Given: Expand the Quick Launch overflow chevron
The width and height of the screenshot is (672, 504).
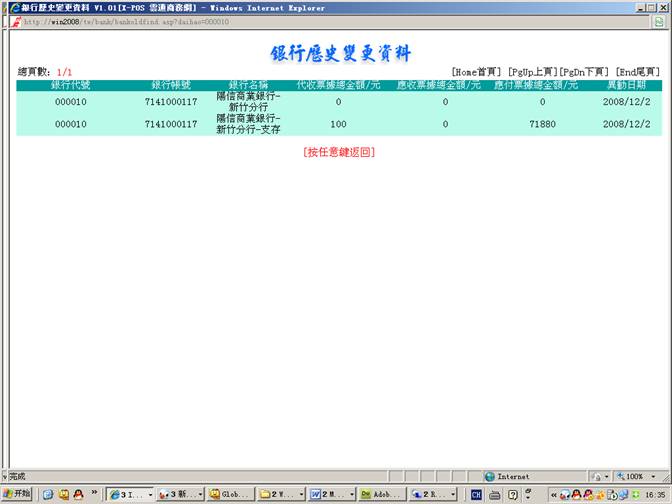Looking at the screenshot, I should point(96,494).
